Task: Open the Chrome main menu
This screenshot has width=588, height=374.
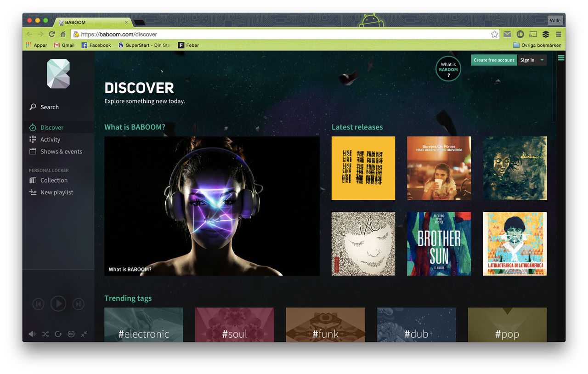Action: coord(559,34)
